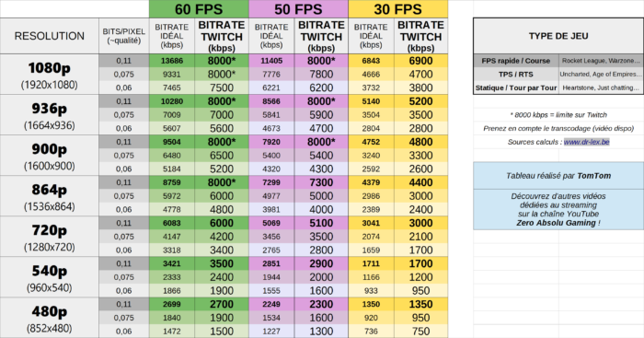This screenshot has height=338, width=644.
Task: Click the 2100 Twitch bitrate cell
Action: [421, 237]
